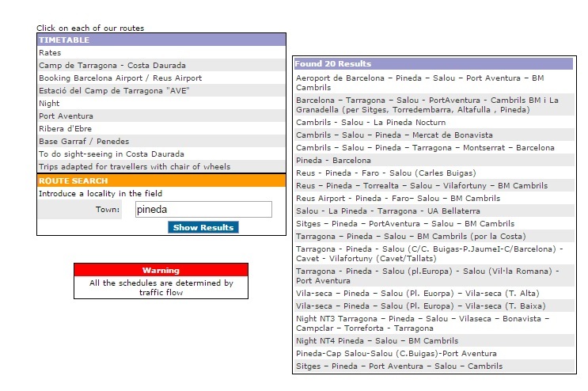Open the Rates timetable entry
Viewport: 588px width, 391px height.
pyautogui.click(x=50, y=53)
